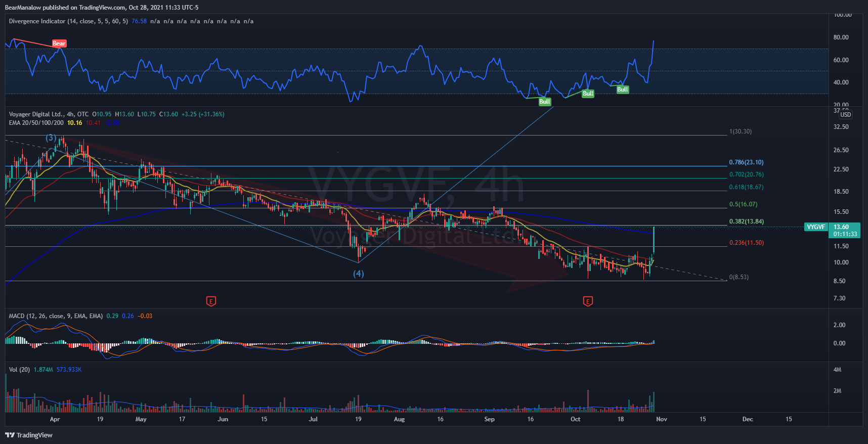Click the 01:11:33 bar countdown timer
This screenshot has height=444, width=868.
click(845, 234)
